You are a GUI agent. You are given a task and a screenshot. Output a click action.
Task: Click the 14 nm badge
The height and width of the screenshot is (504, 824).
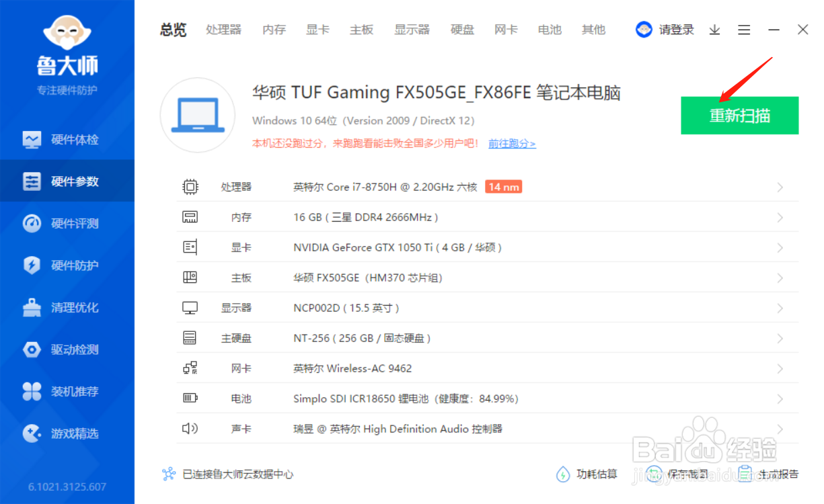tap(504, 187)
